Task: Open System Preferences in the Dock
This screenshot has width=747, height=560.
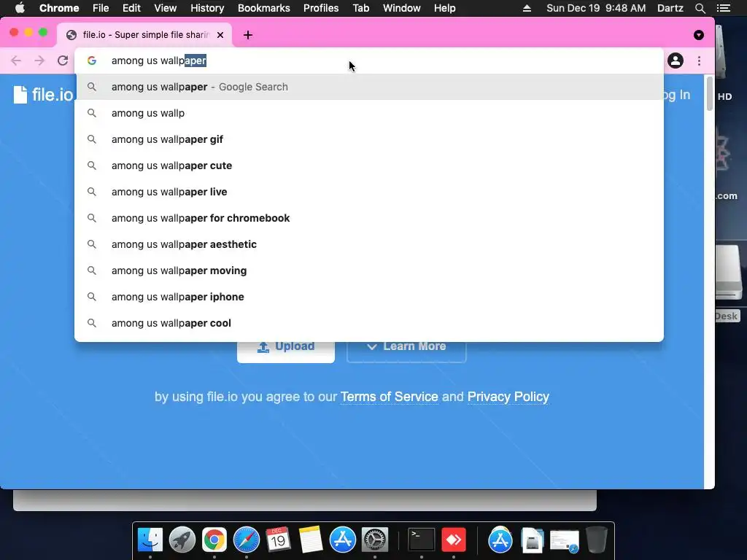Action: point(375,540)
